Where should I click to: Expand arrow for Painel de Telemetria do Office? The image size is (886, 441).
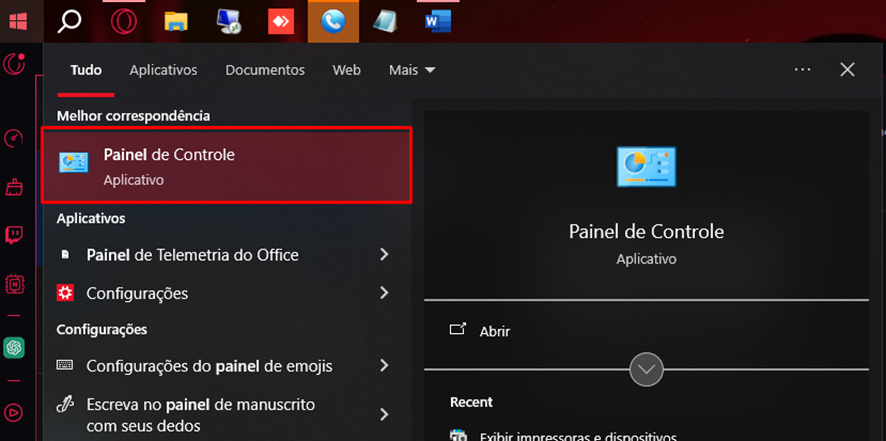384,254
